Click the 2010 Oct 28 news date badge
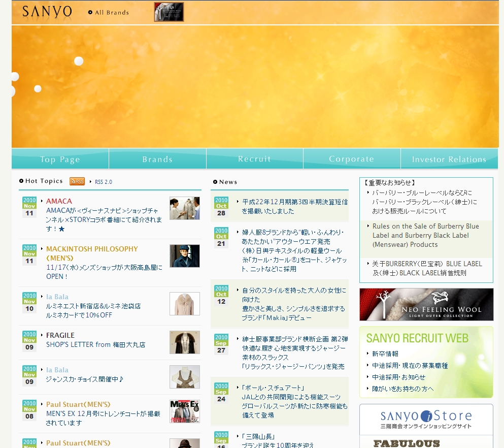This screenshot has height=448, width=504. 221,207
